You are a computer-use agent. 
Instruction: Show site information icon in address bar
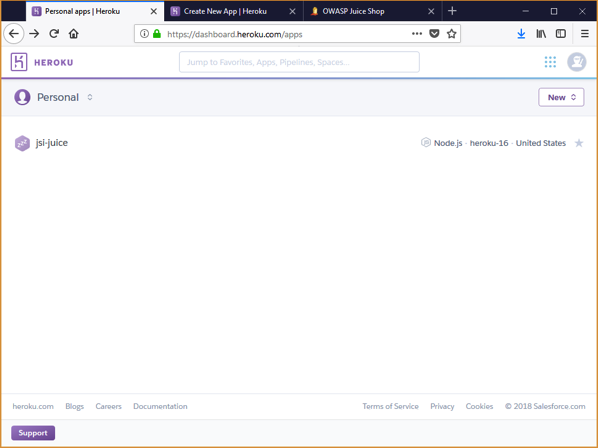[144, 34]
